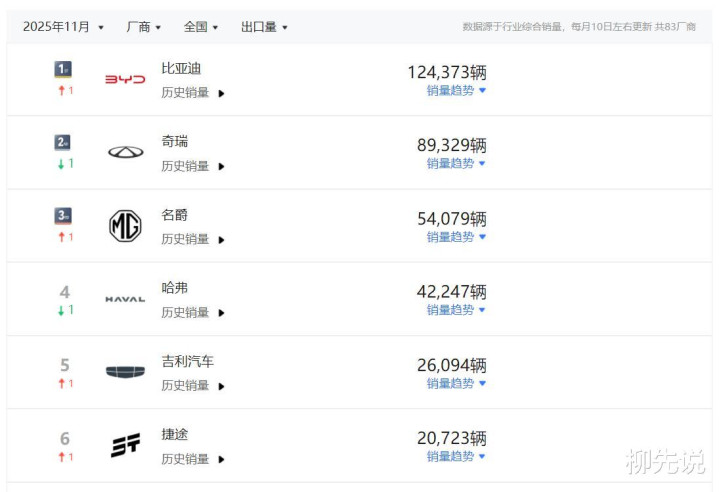This screenshot has width=719, height=492.
Task: Expand 销量趋势 for 哈弗
Action: (456, 310)
